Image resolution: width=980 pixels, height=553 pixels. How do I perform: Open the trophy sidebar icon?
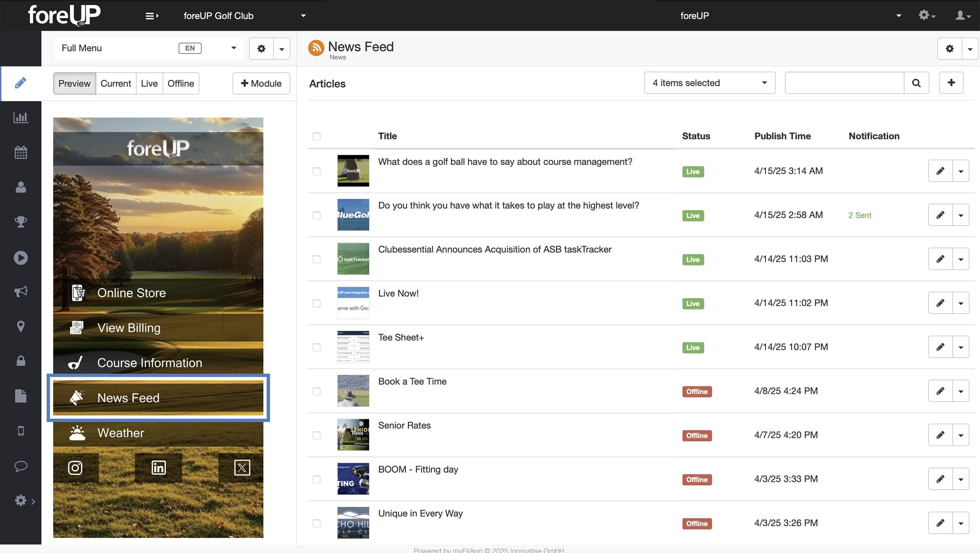tap(21, 222)
